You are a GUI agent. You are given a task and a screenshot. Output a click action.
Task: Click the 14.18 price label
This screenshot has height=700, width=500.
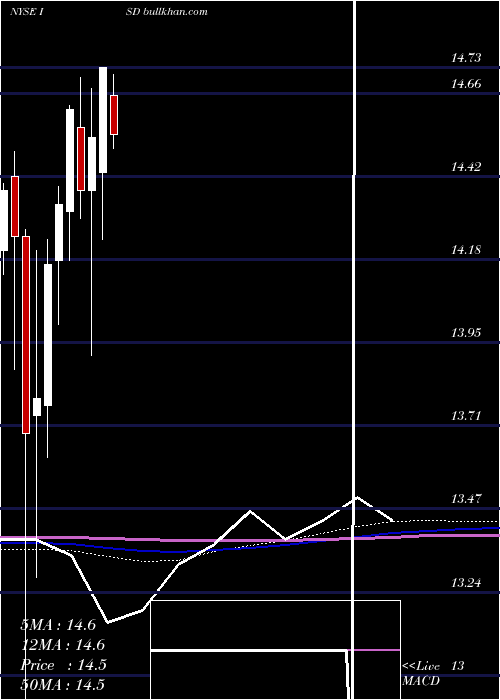pos(466,250)
